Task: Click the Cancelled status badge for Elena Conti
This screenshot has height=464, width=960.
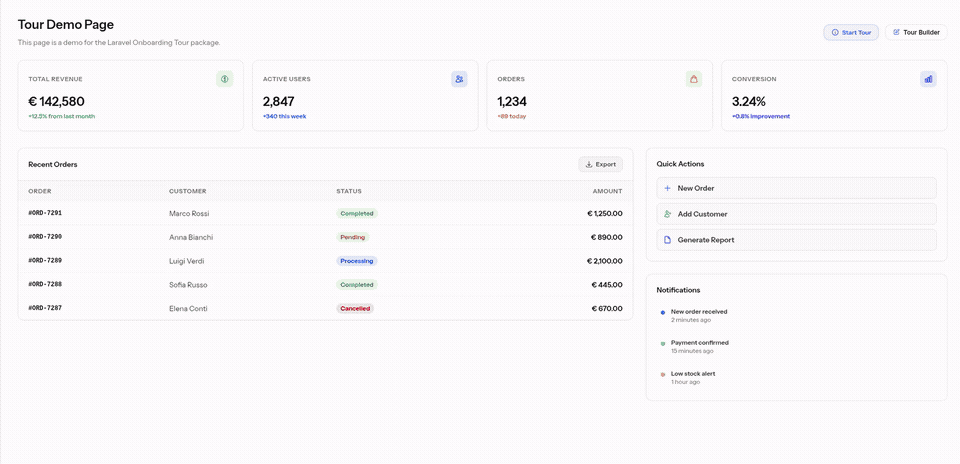Action: tap(355, 309)
